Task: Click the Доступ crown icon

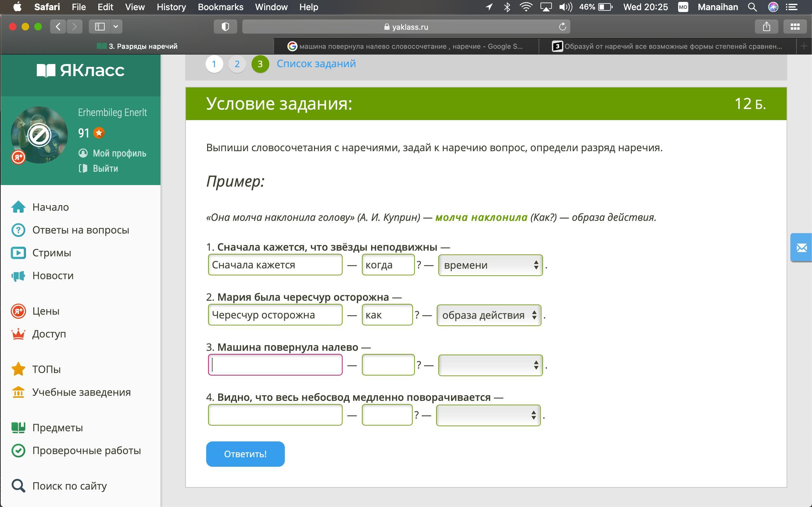Action: (18, 334)
